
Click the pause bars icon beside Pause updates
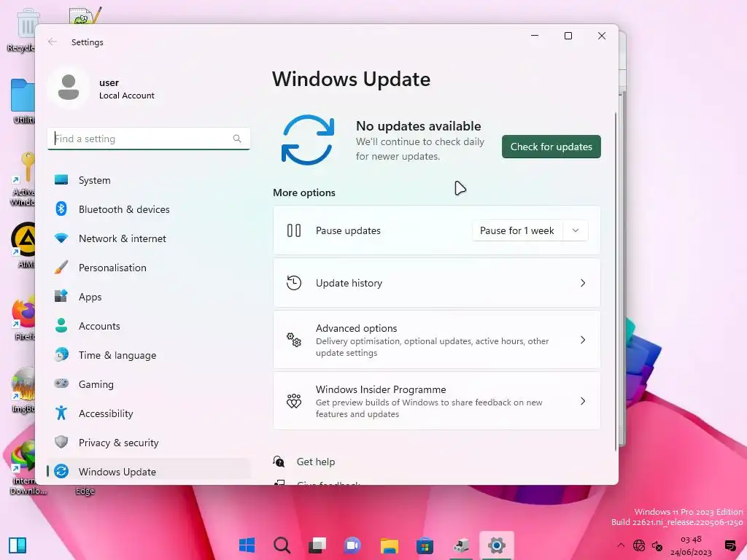tap(294, 230)
